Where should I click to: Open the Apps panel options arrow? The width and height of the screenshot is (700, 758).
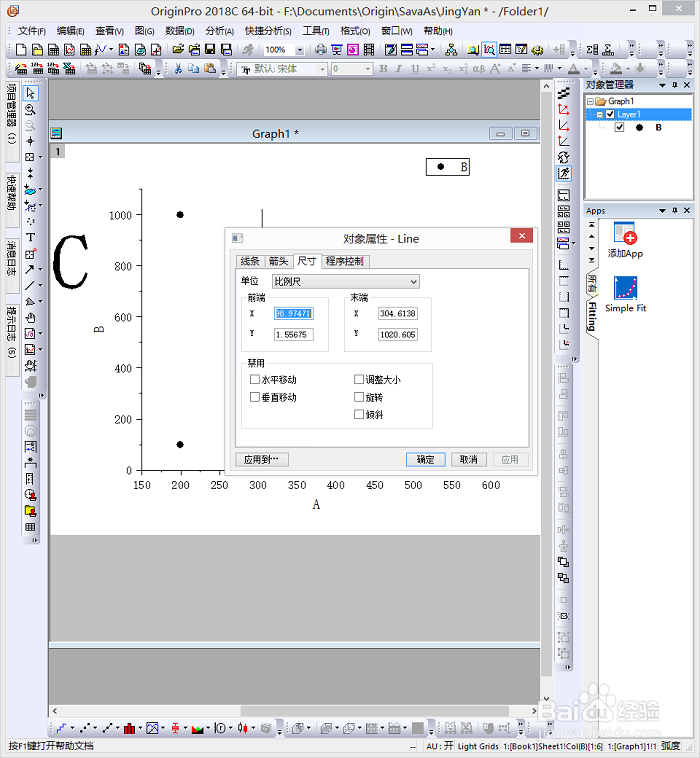pyautogui.click(x=662, y=211)
